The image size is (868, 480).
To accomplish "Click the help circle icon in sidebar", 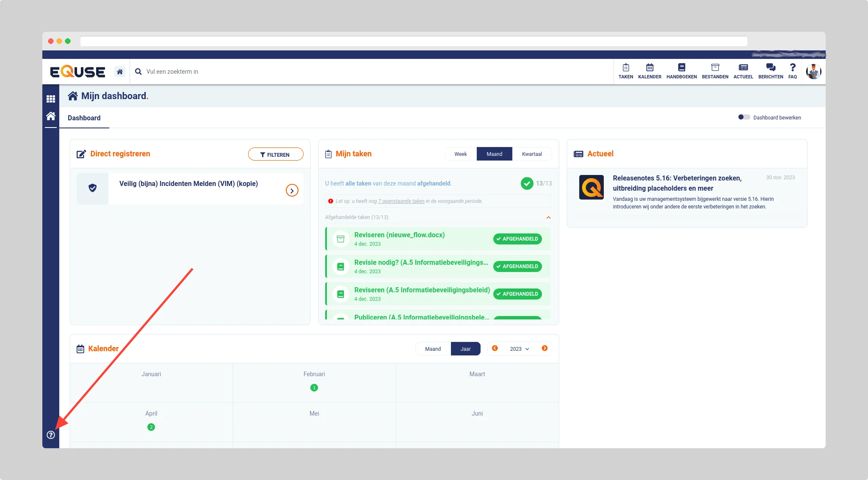I will (51, 435).
